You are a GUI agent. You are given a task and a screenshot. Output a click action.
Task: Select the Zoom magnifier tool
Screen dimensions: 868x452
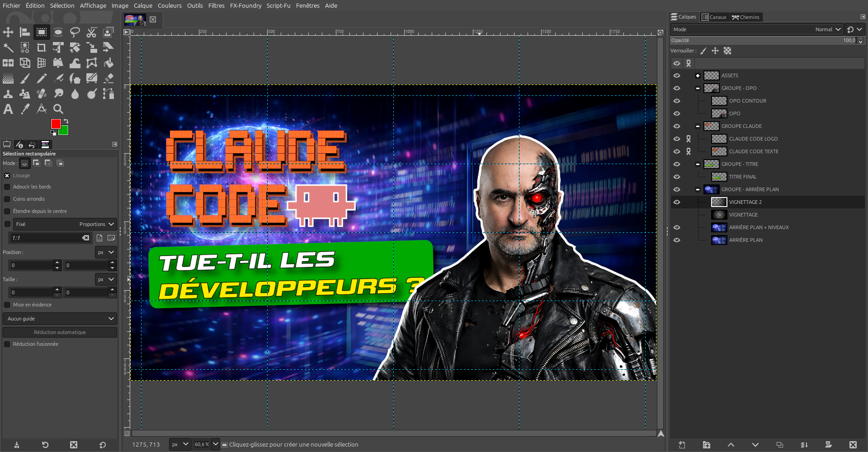(58, 109)
